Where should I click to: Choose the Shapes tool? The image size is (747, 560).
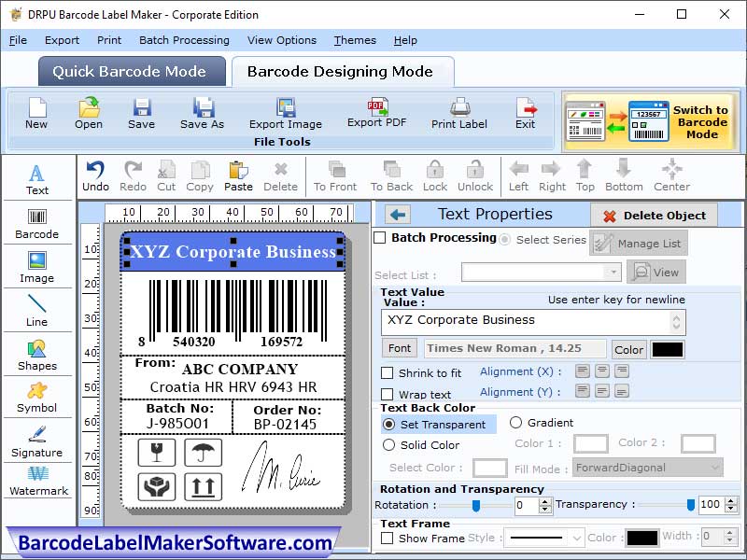(37, 356)
